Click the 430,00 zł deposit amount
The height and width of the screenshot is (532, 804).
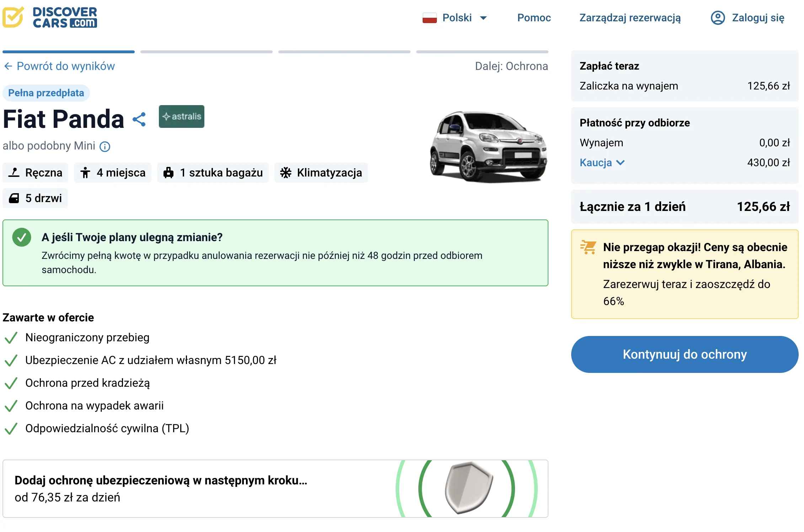click(x=768, y=163)
